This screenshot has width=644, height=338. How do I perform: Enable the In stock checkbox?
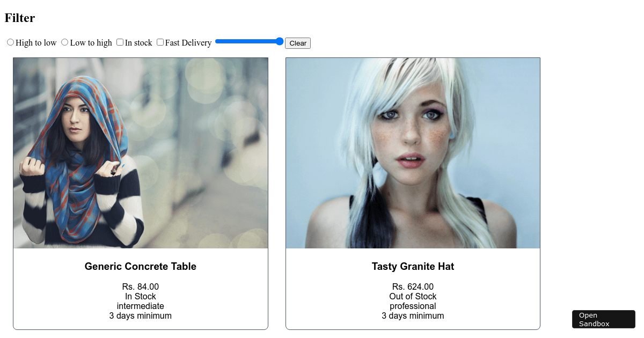120,42
